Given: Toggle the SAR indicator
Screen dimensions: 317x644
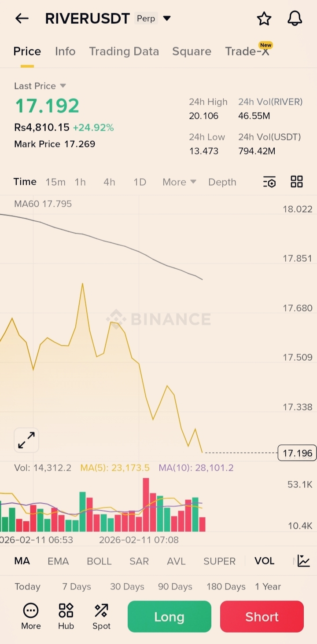Looking at the screenshot, I should (x=139, y=561).
